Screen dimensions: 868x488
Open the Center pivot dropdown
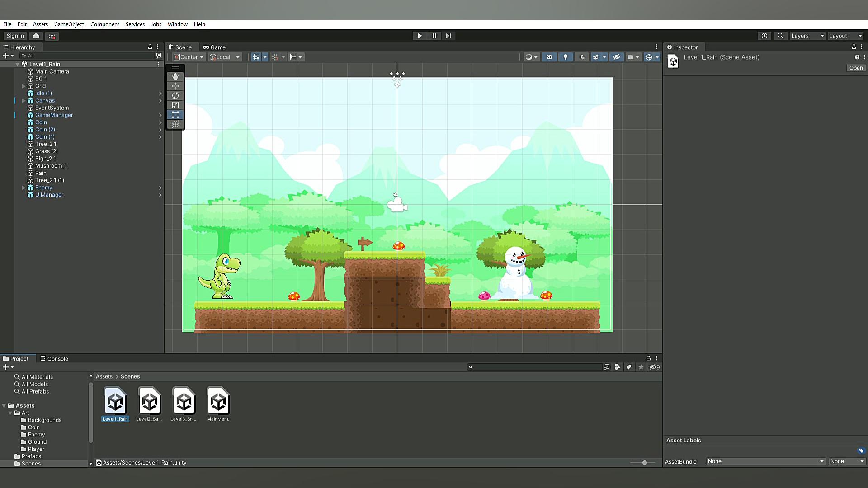[189, 57]
